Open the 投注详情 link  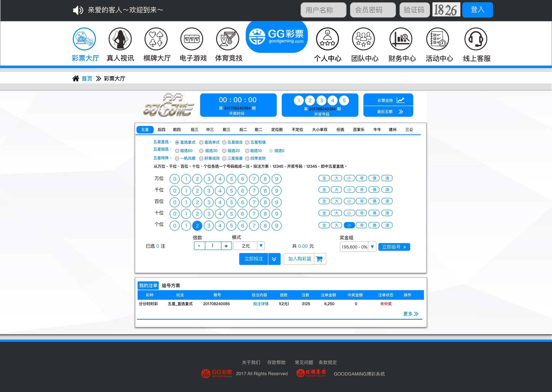260,304
